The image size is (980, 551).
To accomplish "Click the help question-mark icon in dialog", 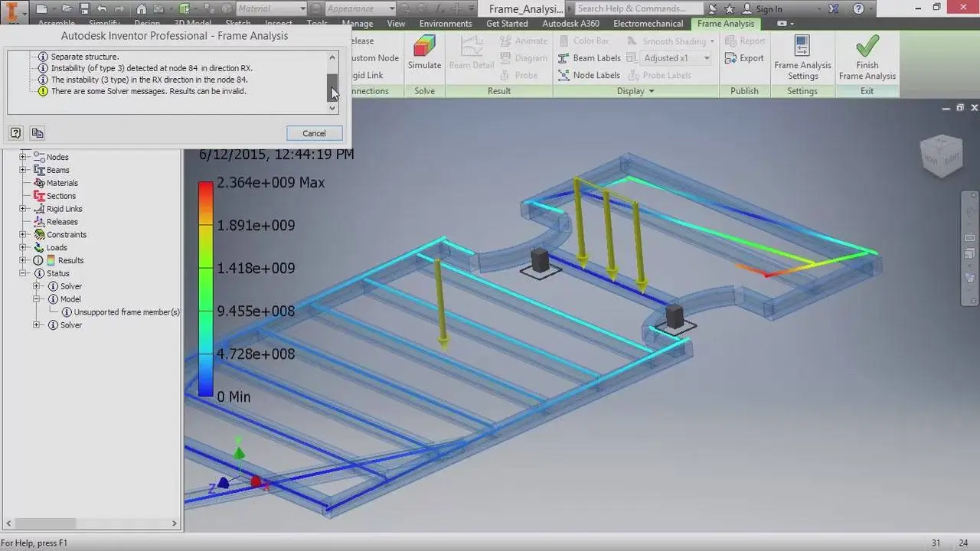I will click(15, 133).
